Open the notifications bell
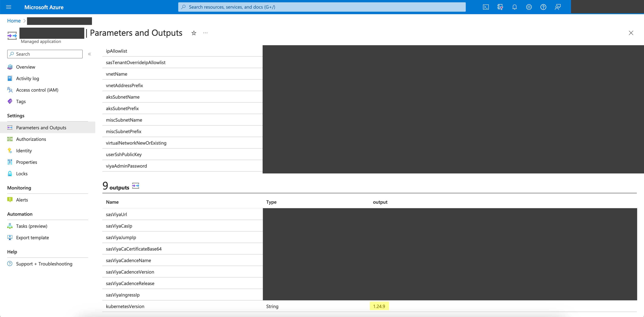 coord(514,7)
